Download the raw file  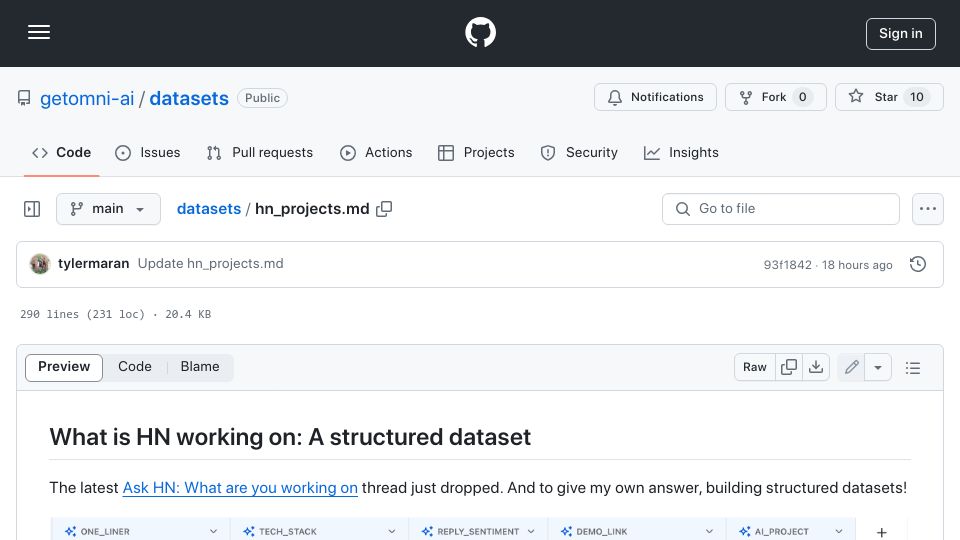(816, 367)
